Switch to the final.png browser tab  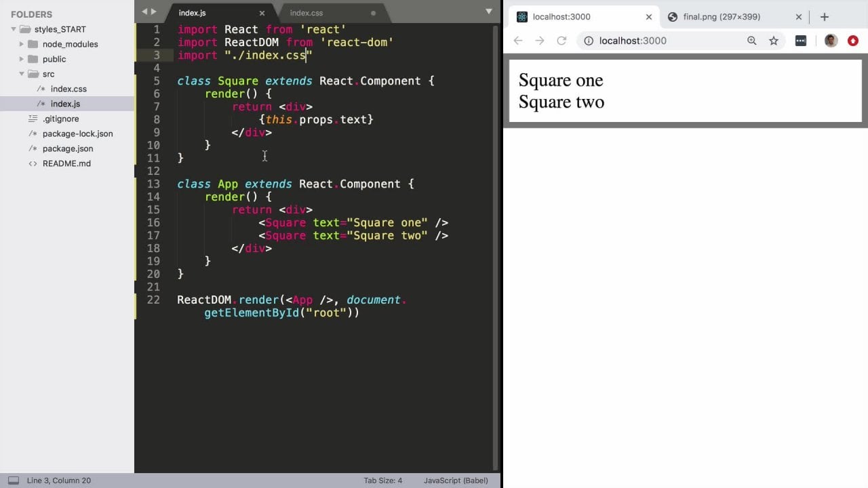click(722, 17)
